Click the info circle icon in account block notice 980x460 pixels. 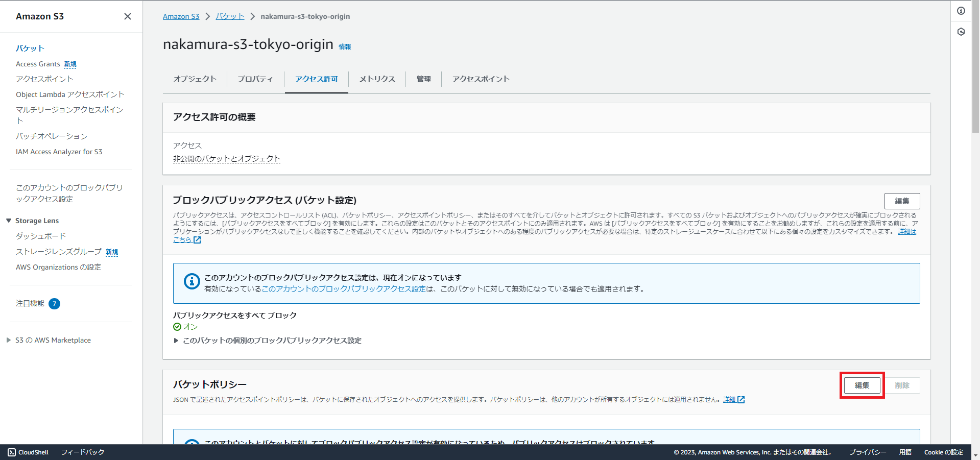click(x=192, y=281)
